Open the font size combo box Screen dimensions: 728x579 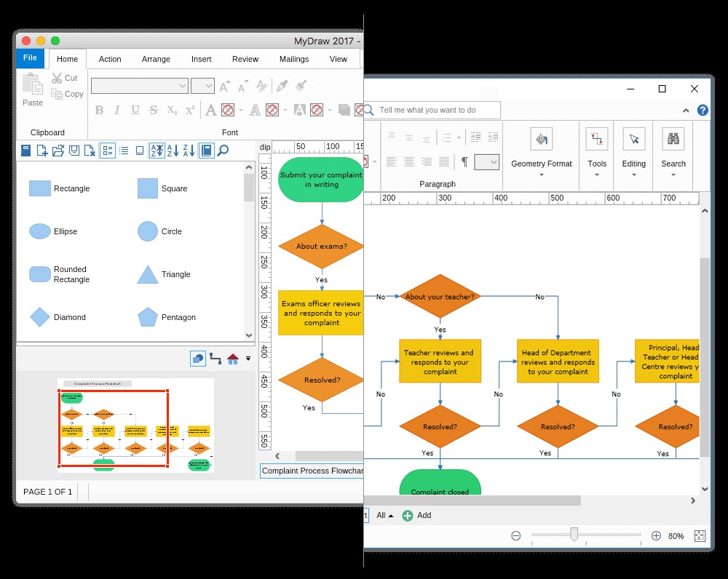click(202, 86)
